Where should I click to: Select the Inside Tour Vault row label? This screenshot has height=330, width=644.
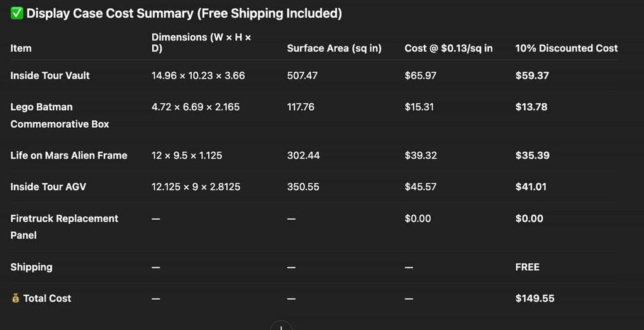50,76
